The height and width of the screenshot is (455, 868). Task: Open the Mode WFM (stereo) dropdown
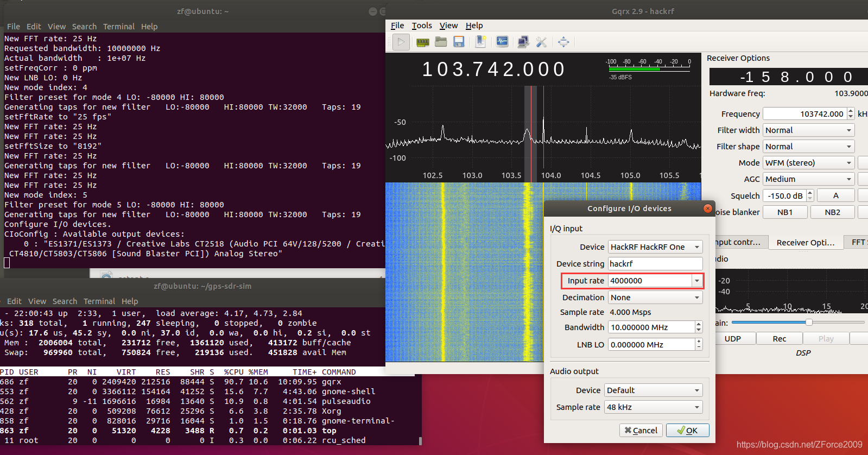coord(809,163)
